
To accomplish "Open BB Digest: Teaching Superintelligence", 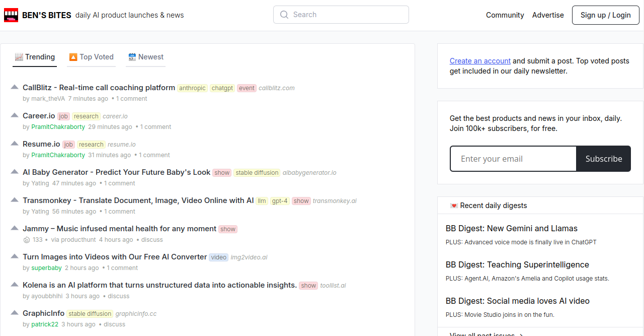I will 517,264.
